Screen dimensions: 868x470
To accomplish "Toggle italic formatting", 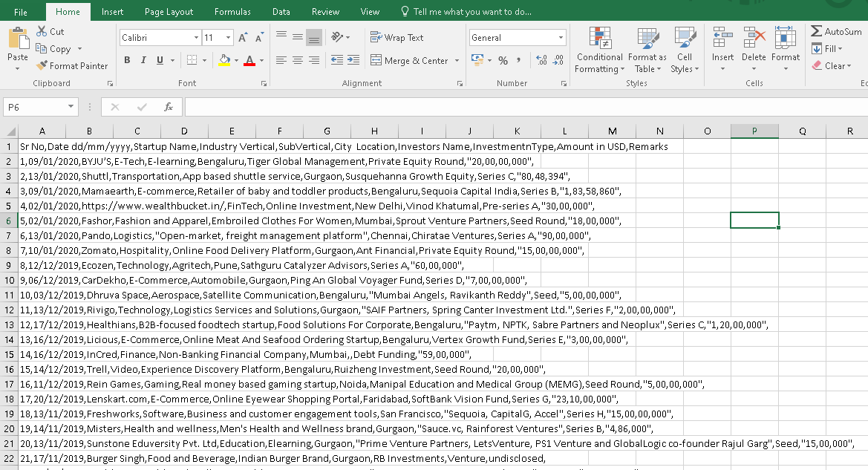I will tap(143, 60).
